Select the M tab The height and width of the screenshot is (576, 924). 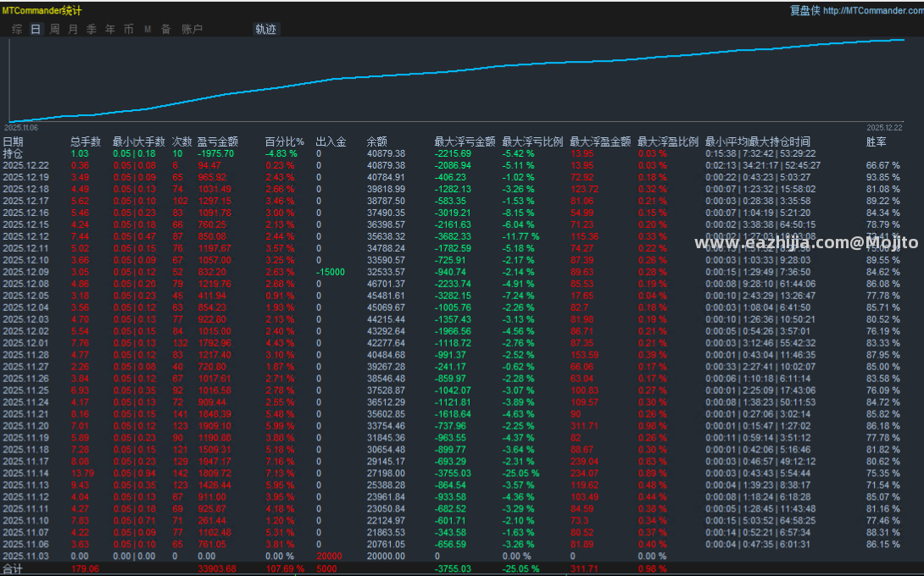148,29
